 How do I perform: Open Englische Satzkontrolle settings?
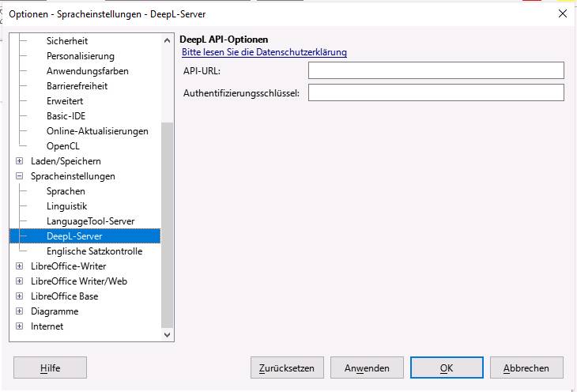click(94, 251)
